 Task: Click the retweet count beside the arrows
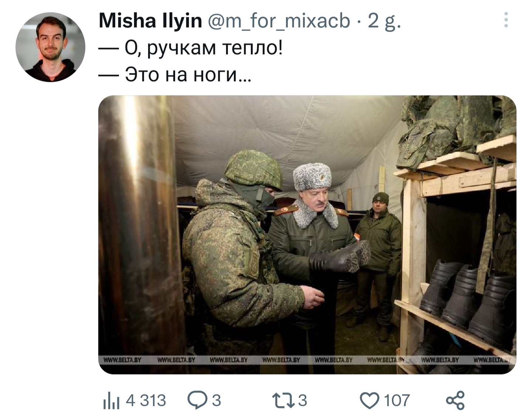[x=302, y=401]
